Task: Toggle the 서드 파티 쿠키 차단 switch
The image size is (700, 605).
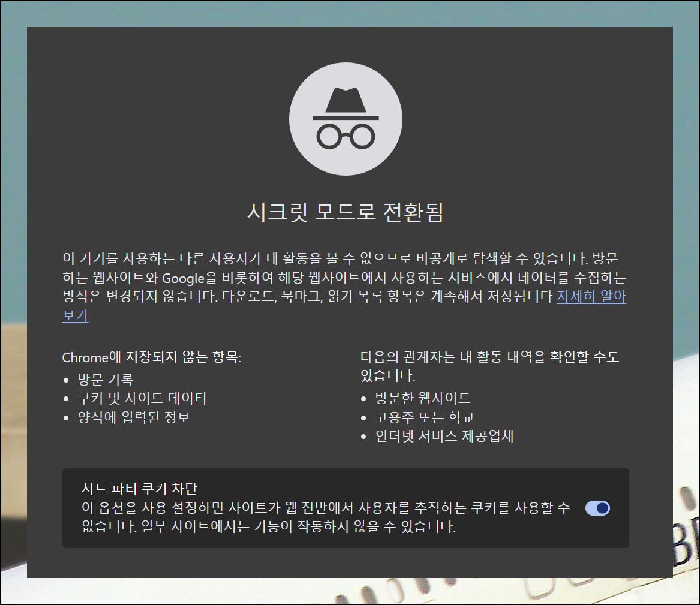Action: pyautogui.click(x=597, y=508)
